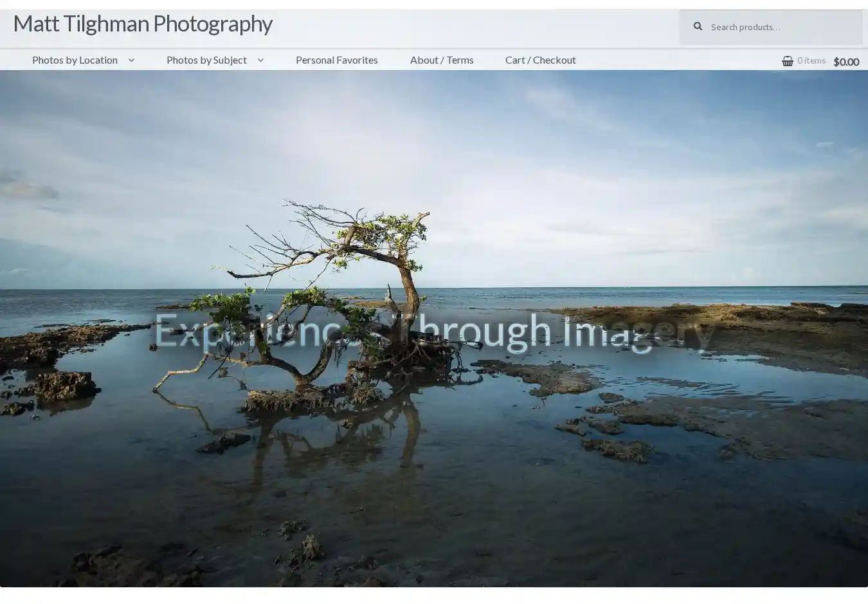Click the search magnifier icon
Image resolution: width=868 pixels, height=604 pixels.
click(698, 27)
